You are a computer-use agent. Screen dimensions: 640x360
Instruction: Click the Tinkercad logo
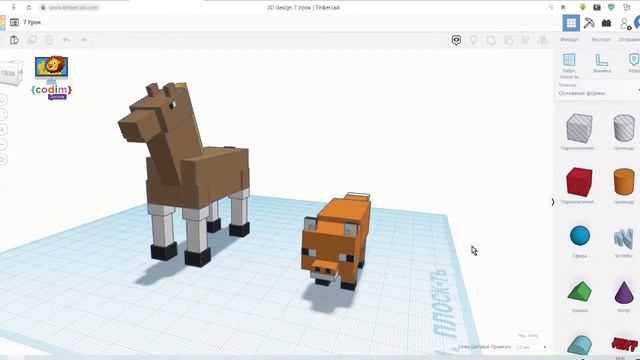[2, 23]
